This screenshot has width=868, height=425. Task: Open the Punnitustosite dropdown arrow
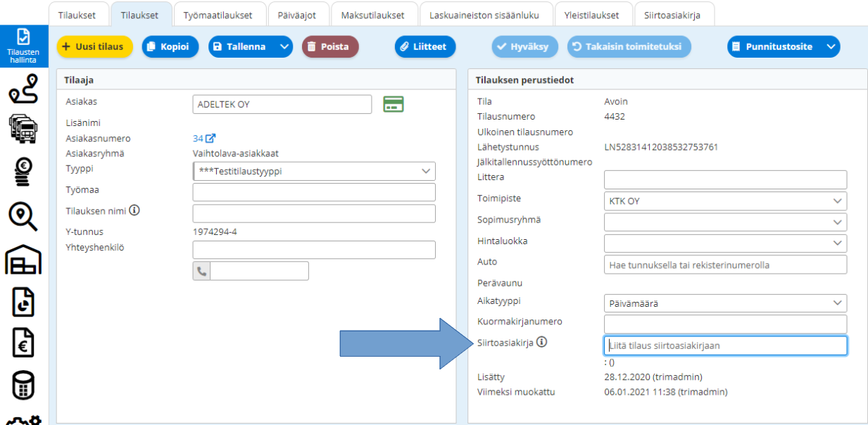tap(830, 46)
